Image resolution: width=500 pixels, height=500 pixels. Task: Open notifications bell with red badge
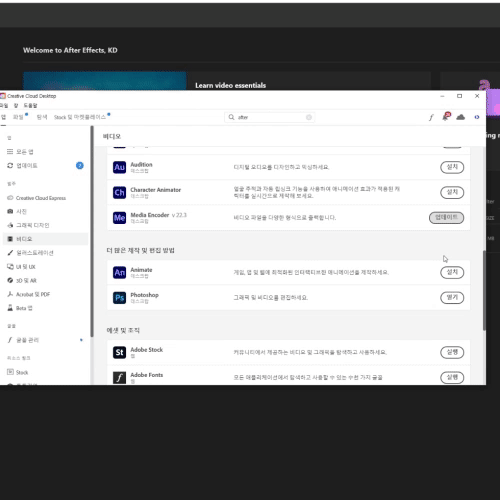pyautogui.click(x=446, y=116)
